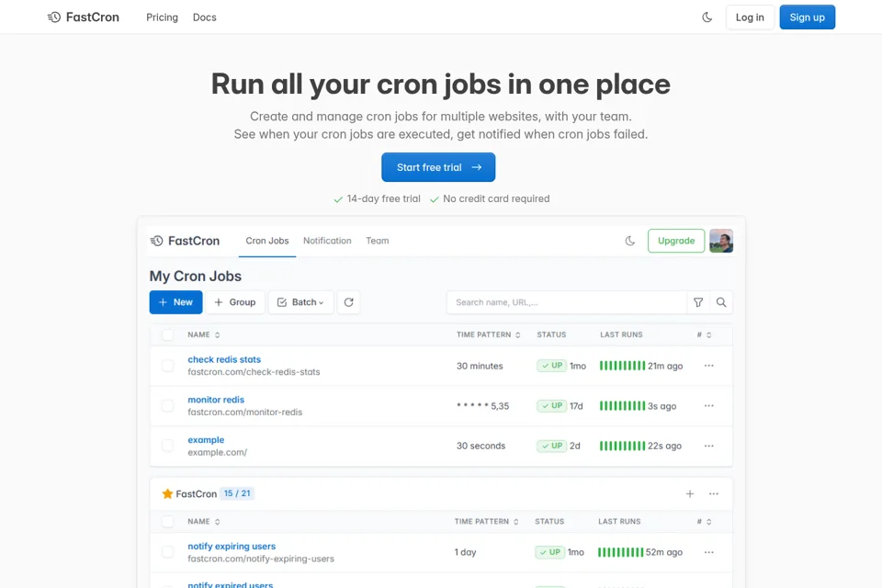
Task: Click UP status badge of example job
Action: point(551,446)
